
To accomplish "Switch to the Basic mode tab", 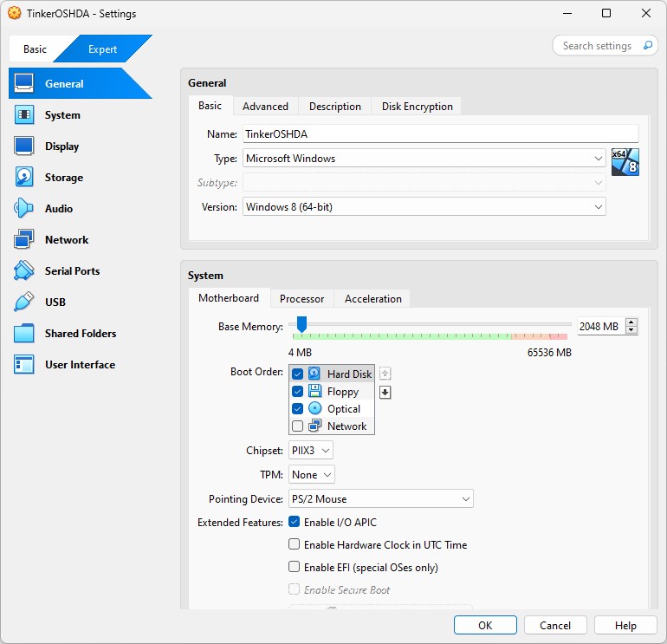I will click(35, 49).
